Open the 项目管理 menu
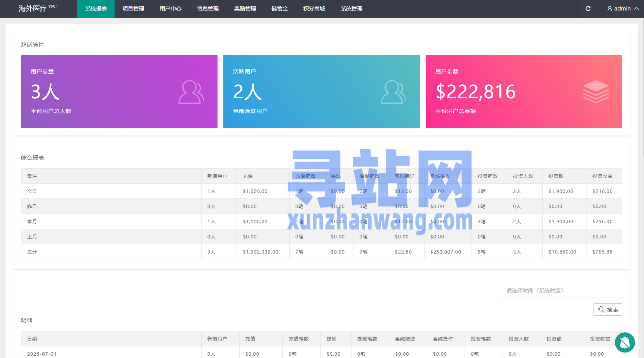This screenshot has height=358, width=644. point(133,9)
